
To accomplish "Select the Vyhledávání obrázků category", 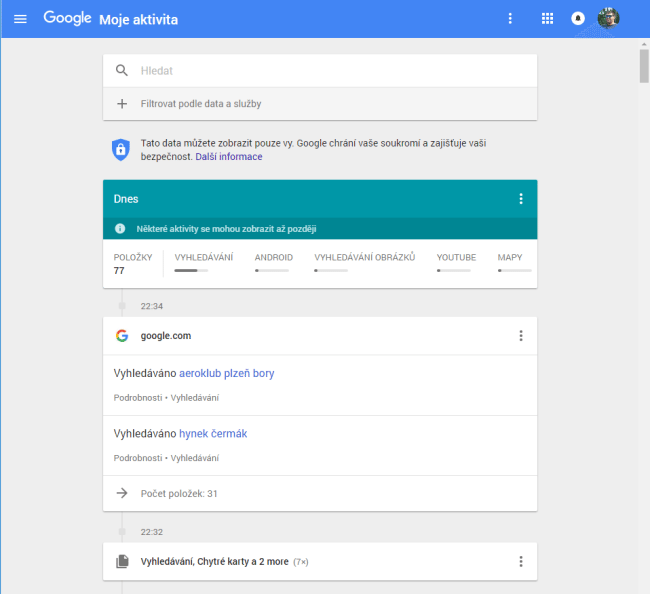I will (364, 257).
